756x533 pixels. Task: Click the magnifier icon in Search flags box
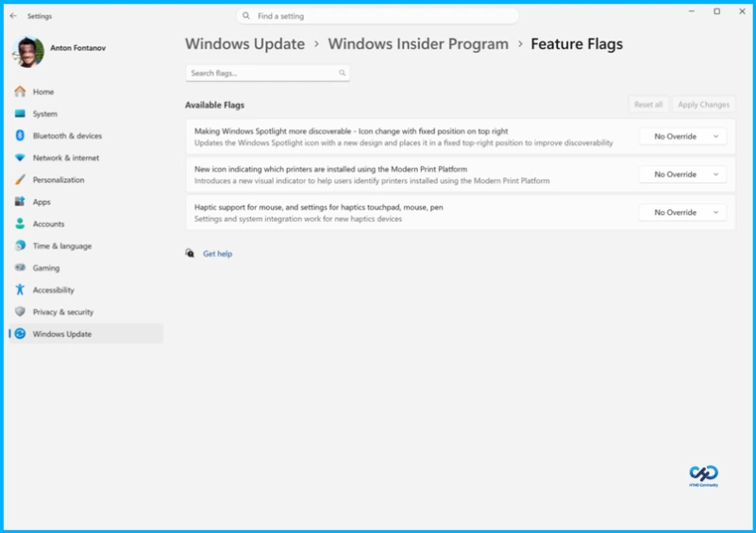[x=342, y=74]
